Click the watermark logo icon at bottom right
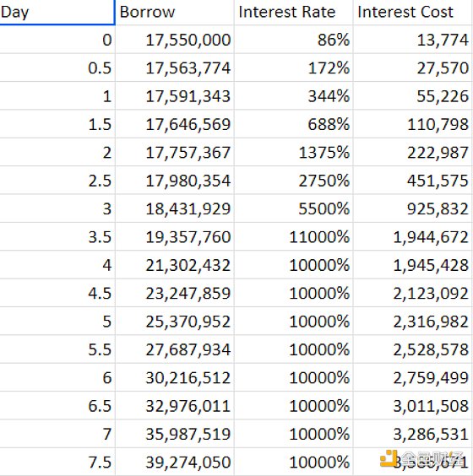 click(x=389, y=457)
